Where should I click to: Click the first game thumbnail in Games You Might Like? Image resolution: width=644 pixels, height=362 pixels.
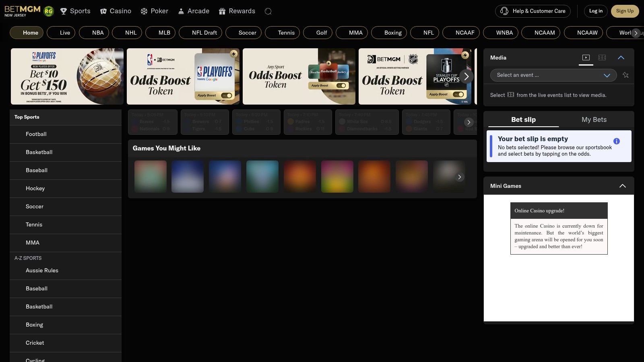[151, 176]
